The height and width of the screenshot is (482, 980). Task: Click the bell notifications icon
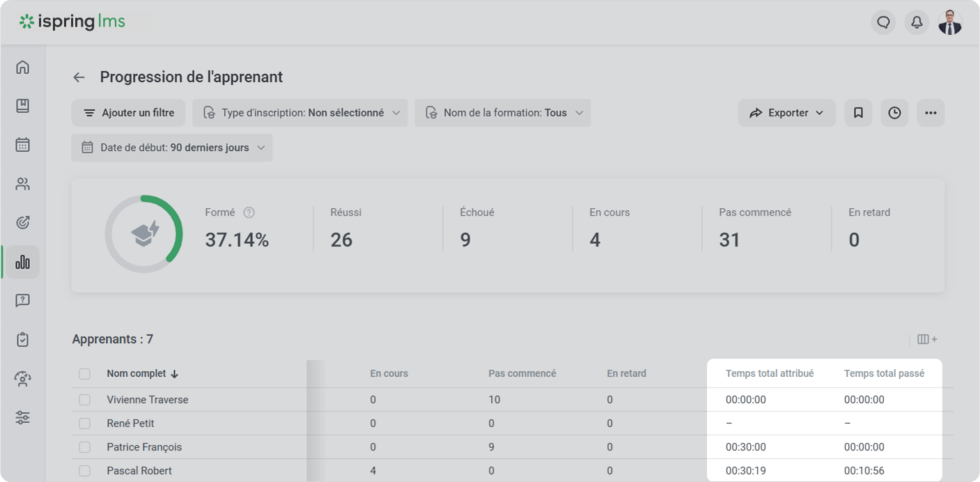pyautogui.click(x=917, y=22)
